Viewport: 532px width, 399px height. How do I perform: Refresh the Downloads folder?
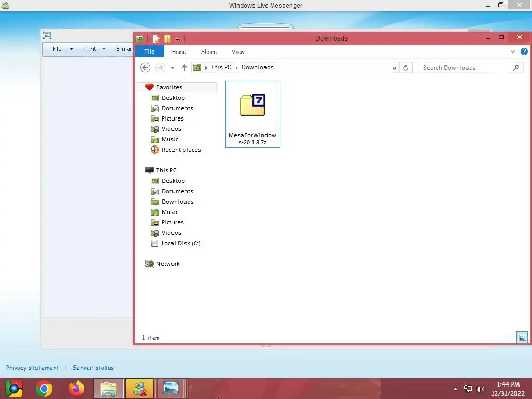406,68
